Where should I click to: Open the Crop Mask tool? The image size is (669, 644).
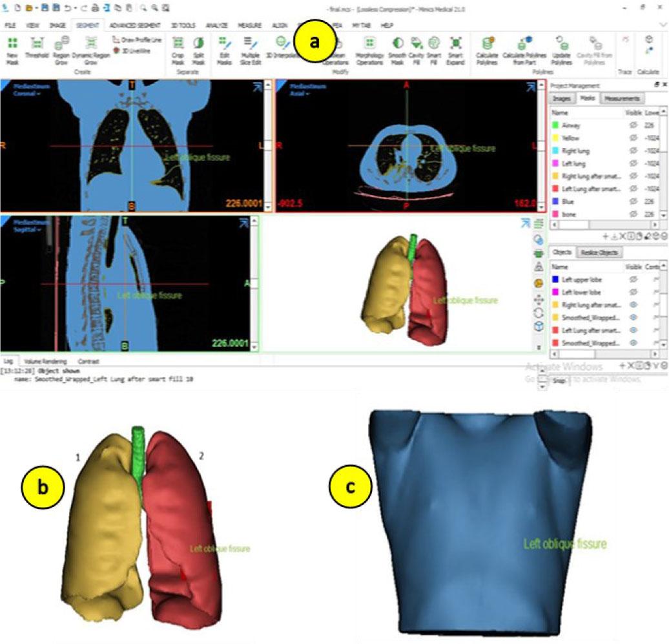click(x=179, y=47)
